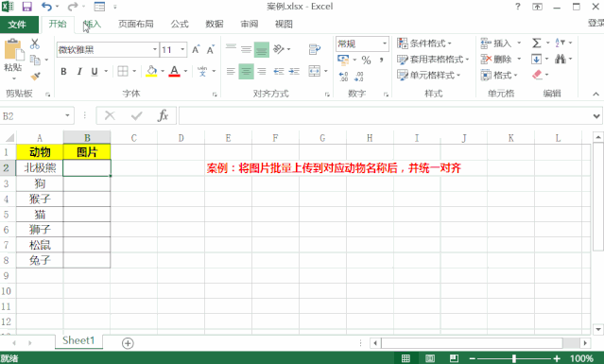The height and width of the screenshot is (364, 604).
Task: Switch to the 页面布局 Page Layout tab
Action: tap(135, 24)
